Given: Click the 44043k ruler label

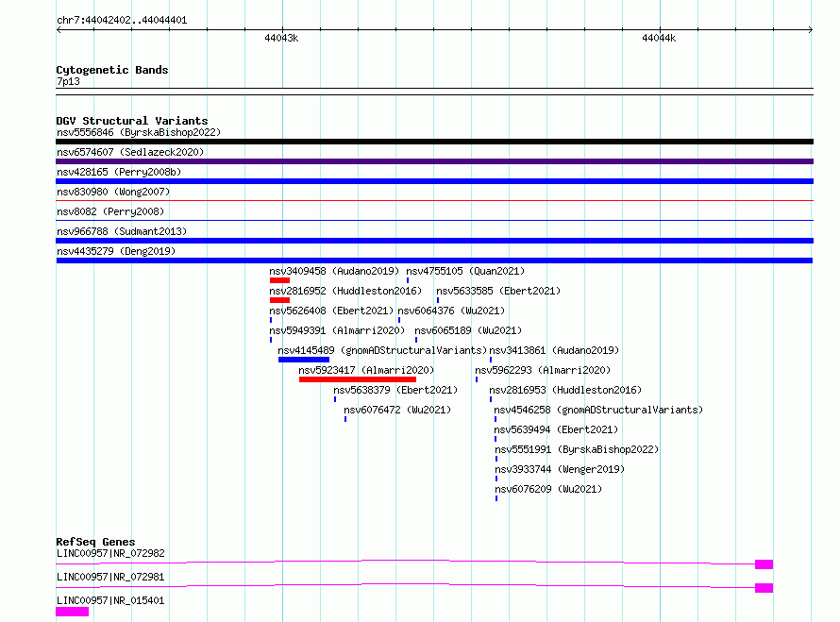Looking at the screenshot, I should [281, 38].
